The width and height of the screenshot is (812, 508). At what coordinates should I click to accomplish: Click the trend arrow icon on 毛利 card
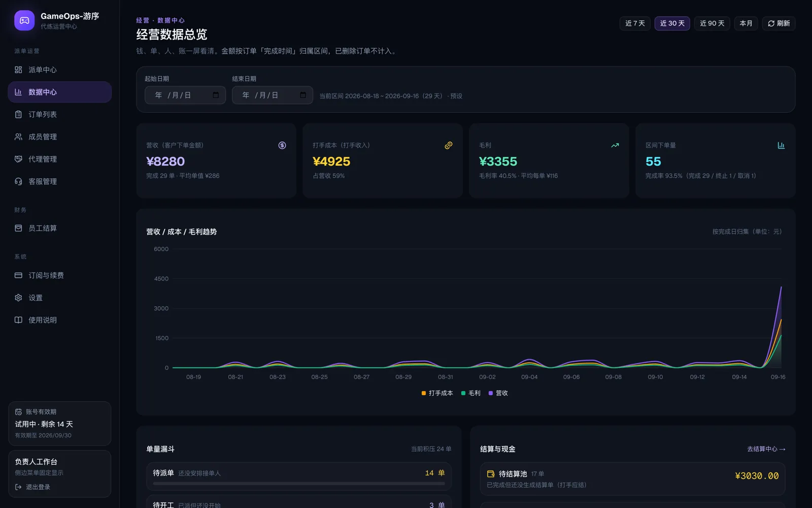[x=615, y=145]
